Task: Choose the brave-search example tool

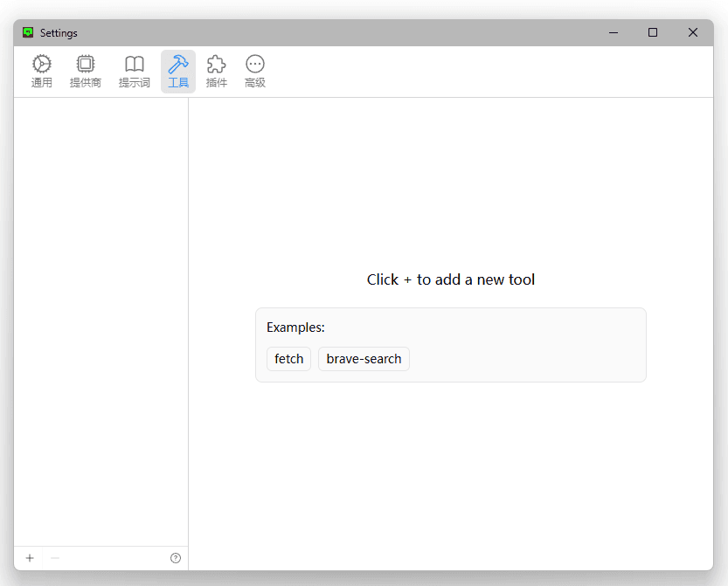Action: click(x=364, y=359)
